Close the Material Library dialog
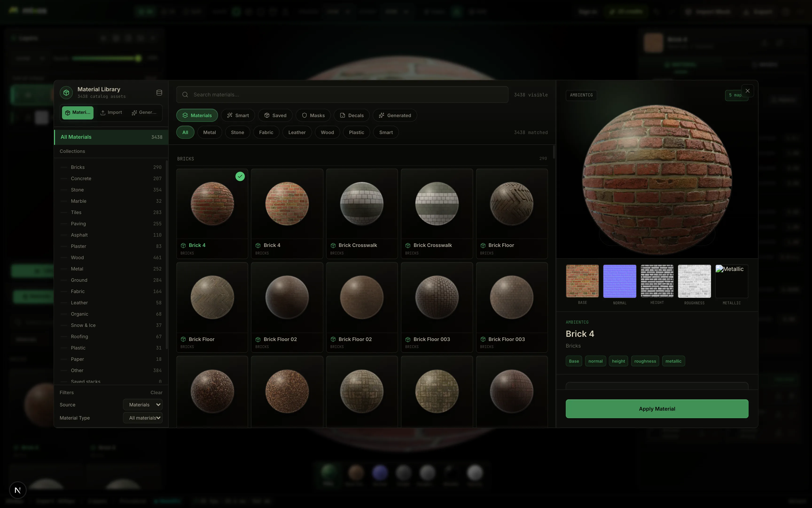 [747, 91]
